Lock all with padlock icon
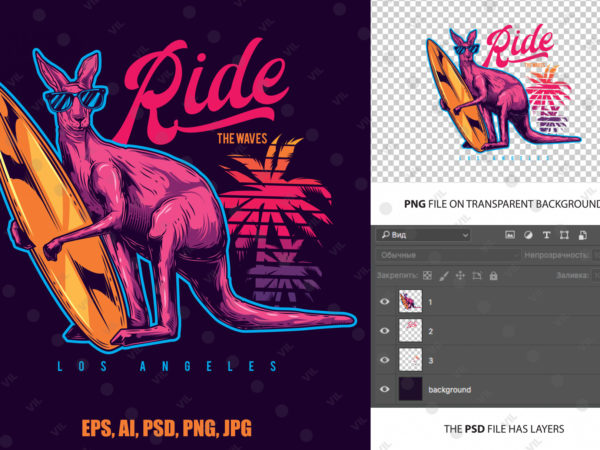Screen dimensions: 600x450 (494, 276)
